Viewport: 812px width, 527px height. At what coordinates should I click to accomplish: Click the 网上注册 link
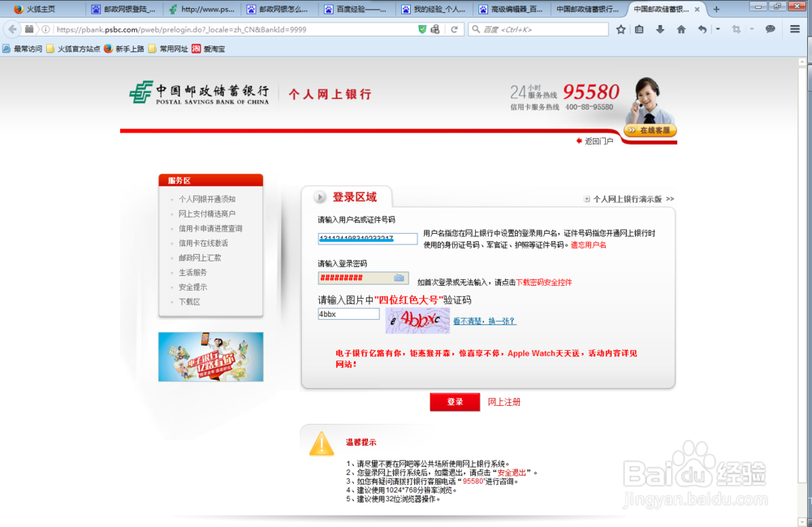click(504, 402)
